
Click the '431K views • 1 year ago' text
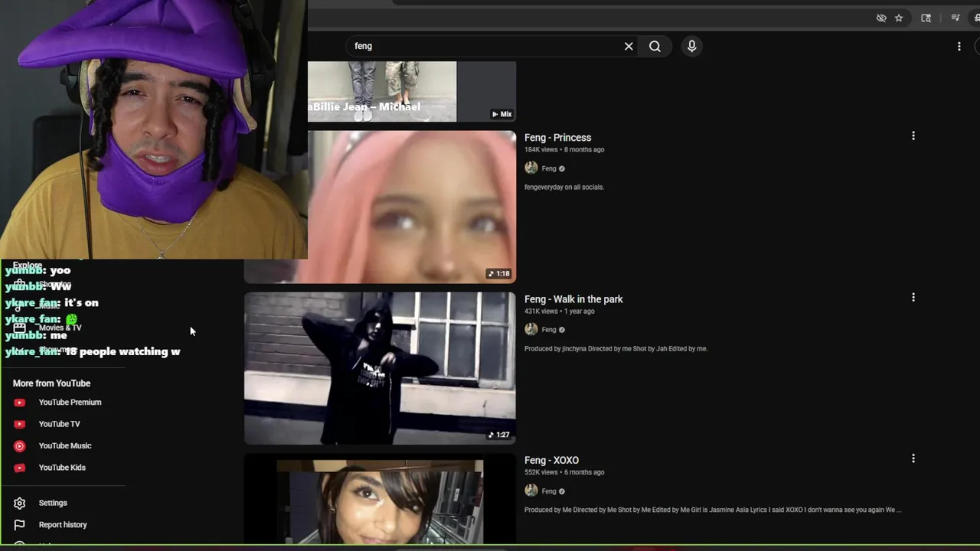click(x=560, y=311)
